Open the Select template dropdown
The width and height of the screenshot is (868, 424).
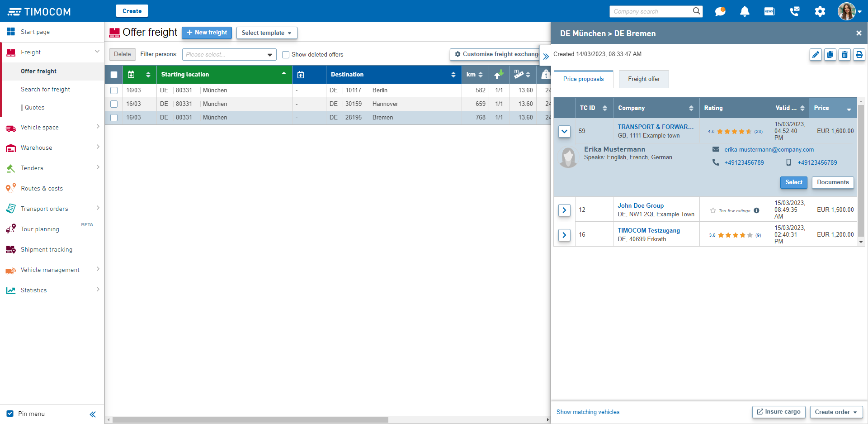click(266, 33)
